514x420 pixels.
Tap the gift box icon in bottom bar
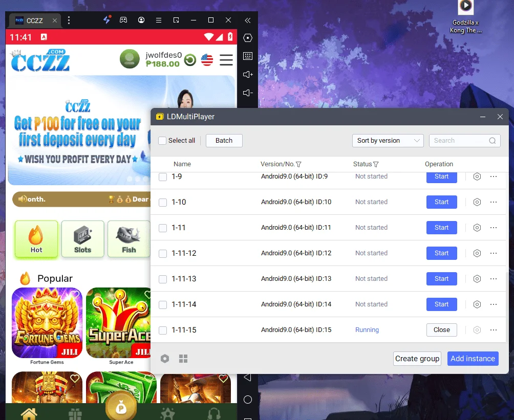(x=75, y=414)
